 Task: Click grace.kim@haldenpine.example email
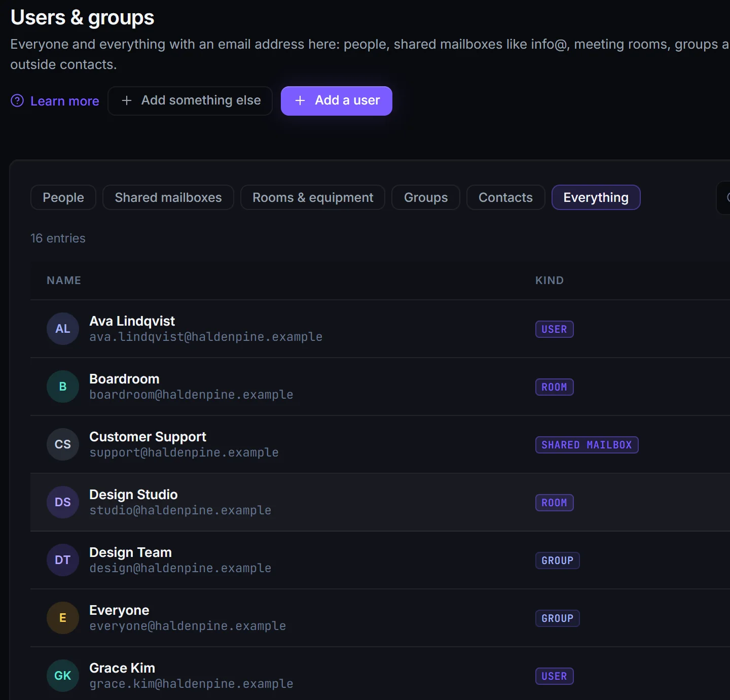[191, 684]
